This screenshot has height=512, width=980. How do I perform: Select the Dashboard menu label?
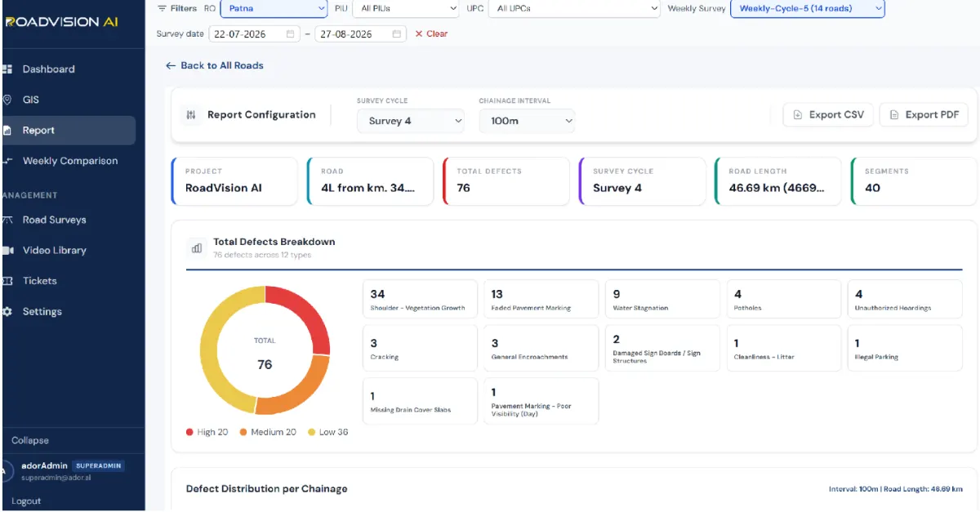(48, 69)
